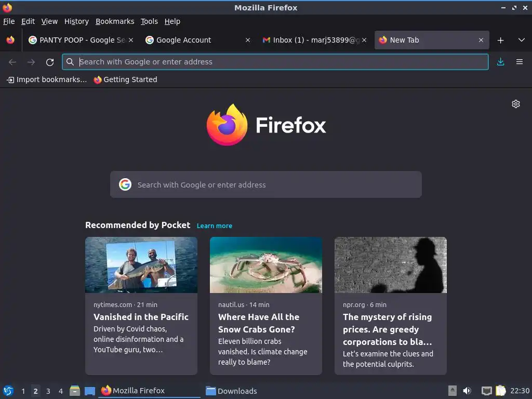Click the 22:30 clock in taskbar
Screen dimensions: 532x399
coord(520,391)
